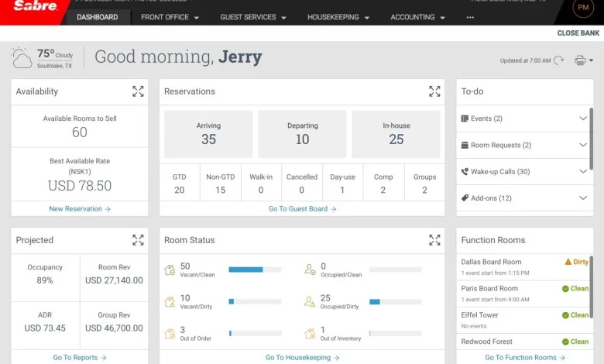The image size is (604, 364).
Task: Click the Eiffel Tower Clean check icon
Action: pos(565,315)
